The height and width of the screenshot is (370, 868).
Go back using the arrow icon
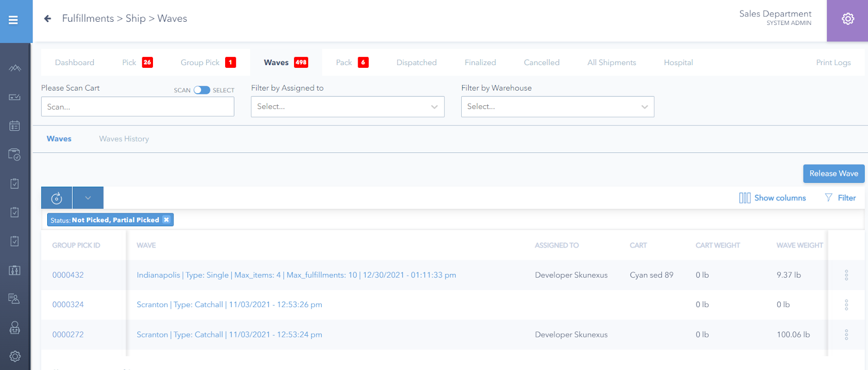[48, 18]
